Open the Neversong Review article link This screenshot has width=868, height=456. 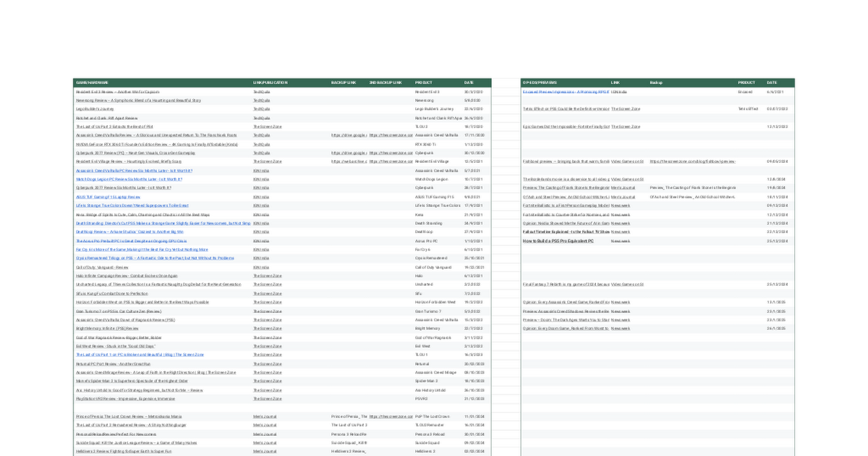pos(138,101)
